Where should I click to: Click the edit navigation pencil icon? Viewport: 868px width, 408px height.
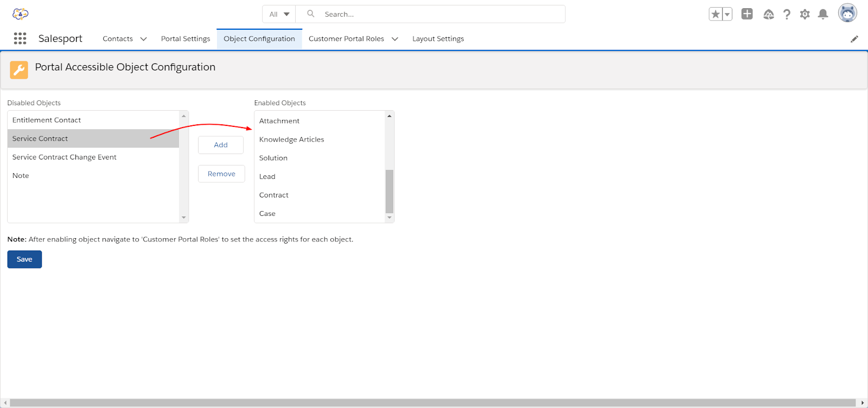(854, 39)
